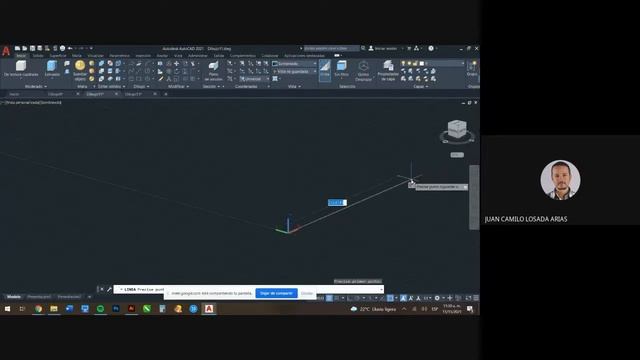Click Ocultar on the sharing bar
640x360 pixels.
tap(307, 293)
